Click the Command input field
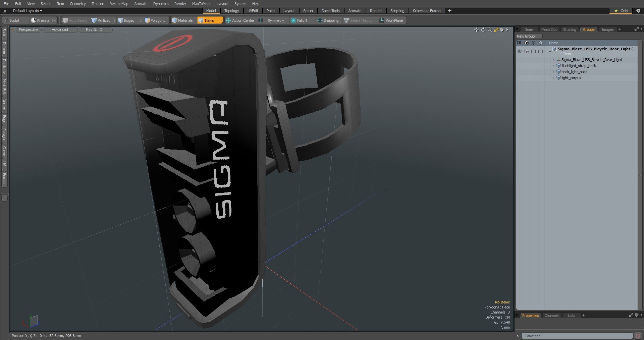Viewport: 644px width, 340px height. [577, 336]
